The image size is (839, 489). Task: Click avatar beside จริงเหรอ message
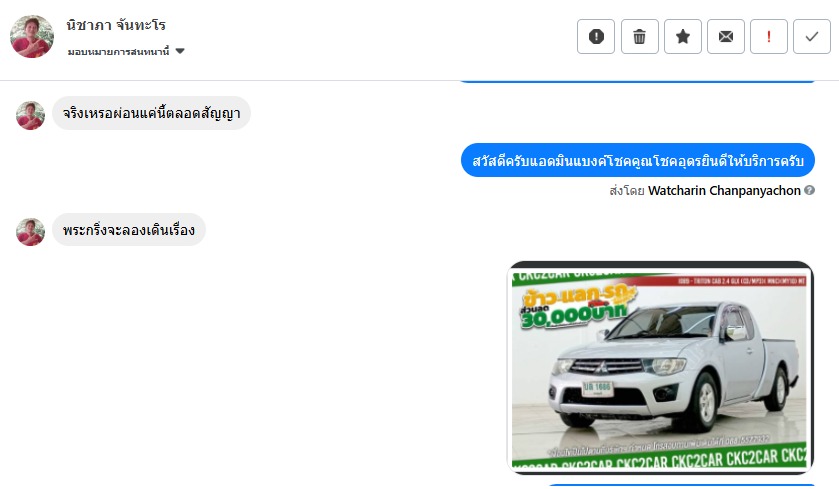30,115
